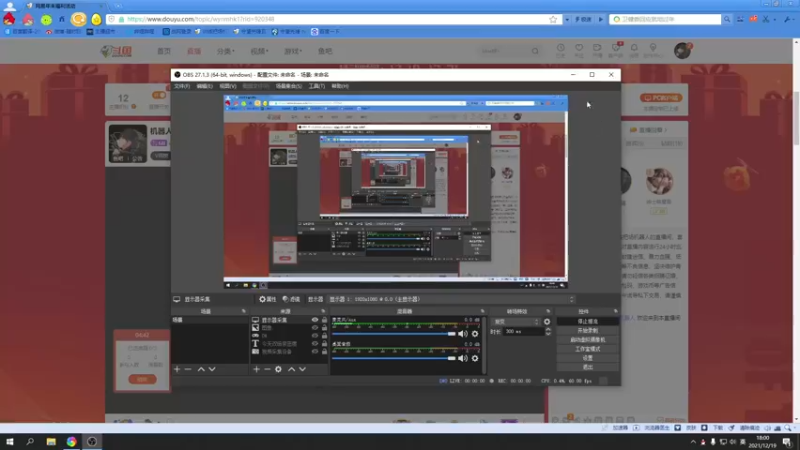Screen dimensions: 800x450
Task: Toggle visibility of the video capture device source
Action: click(315, 352)
